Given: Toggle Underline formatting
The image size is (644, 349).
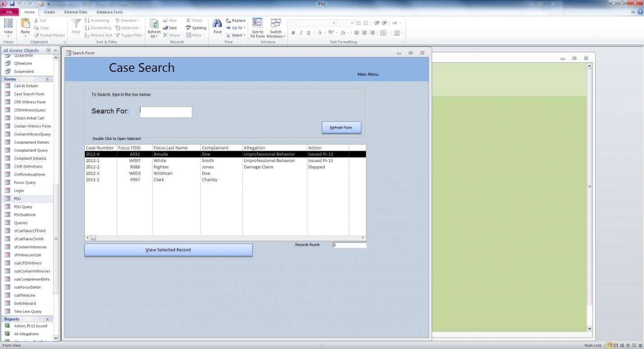Looking at the screenshot, I should click(x=309, y=33).
